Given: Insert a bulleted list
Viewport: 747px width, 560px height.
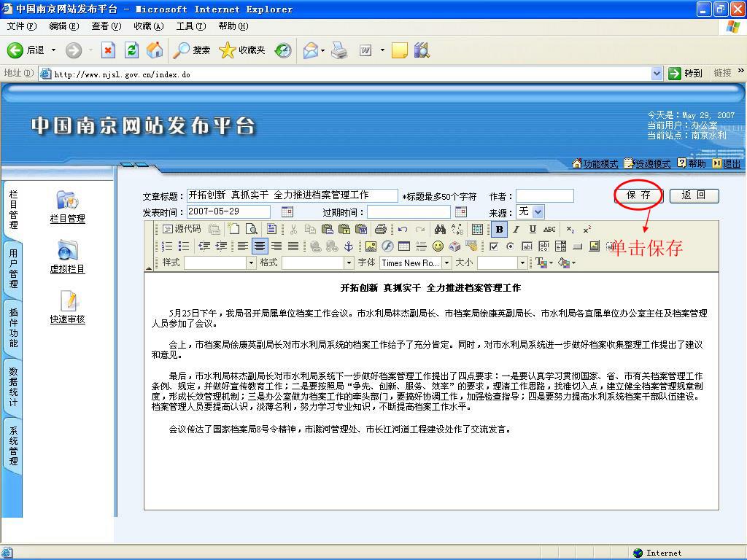Looking at the screenshot, I should pos(184,246).
